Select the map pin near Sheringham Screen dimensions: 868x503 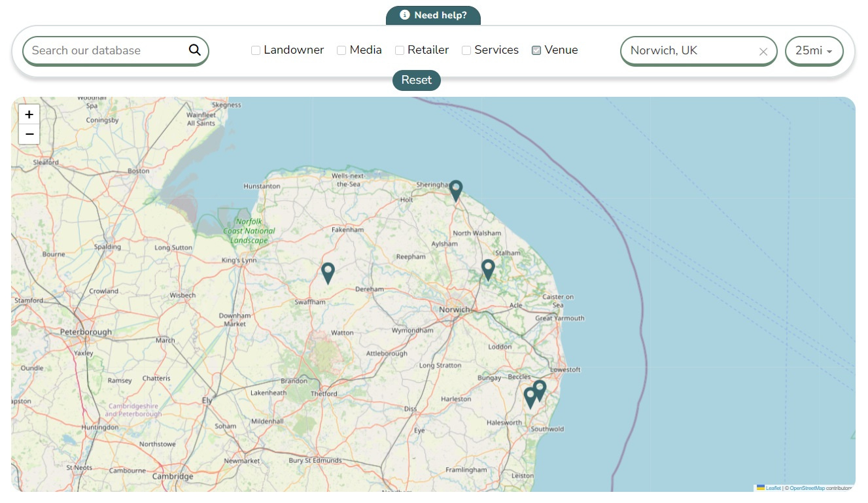pyautogui.click(x=456, y=191)
